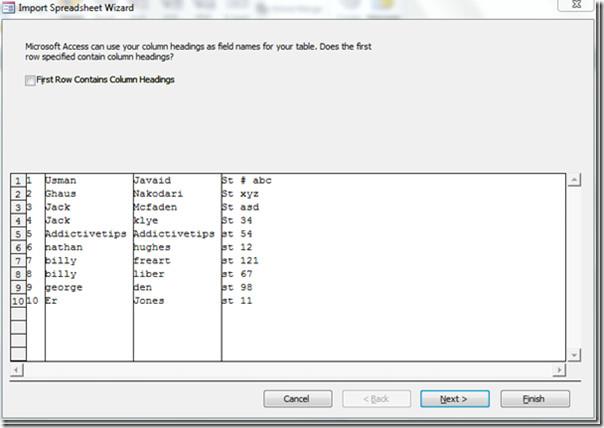Click the cell containing den

(x=177, y=287)
